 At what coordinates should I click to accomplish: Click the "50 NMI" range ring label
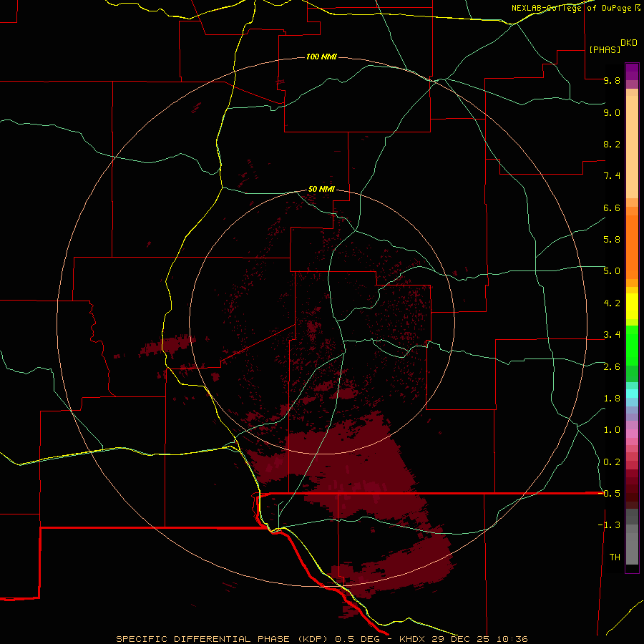tap(321, 189)
